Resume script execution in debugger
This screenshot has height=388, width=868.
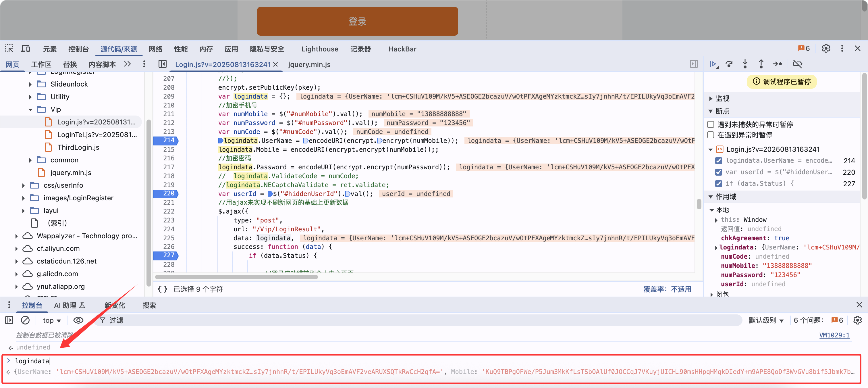pos(713,64)
